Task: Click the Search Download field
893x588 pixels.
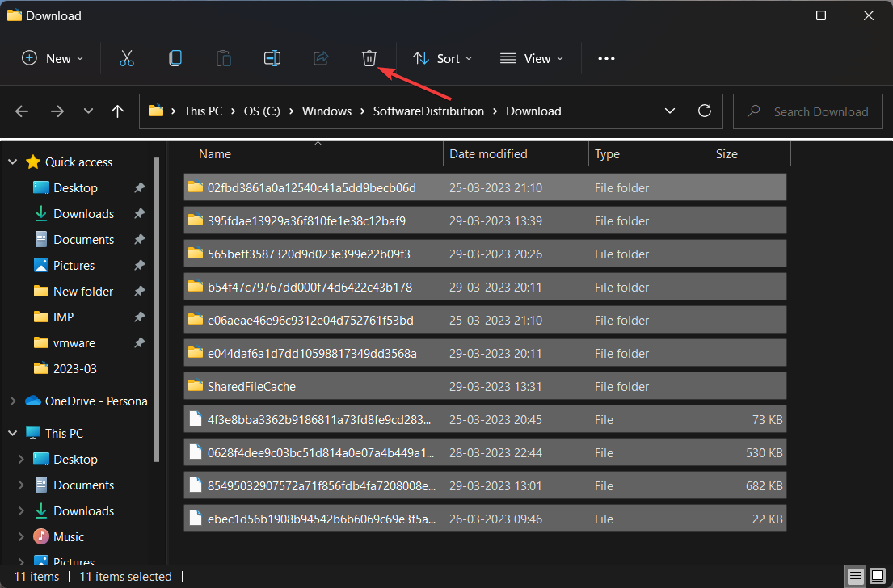Action: click(x=807, y=111)
